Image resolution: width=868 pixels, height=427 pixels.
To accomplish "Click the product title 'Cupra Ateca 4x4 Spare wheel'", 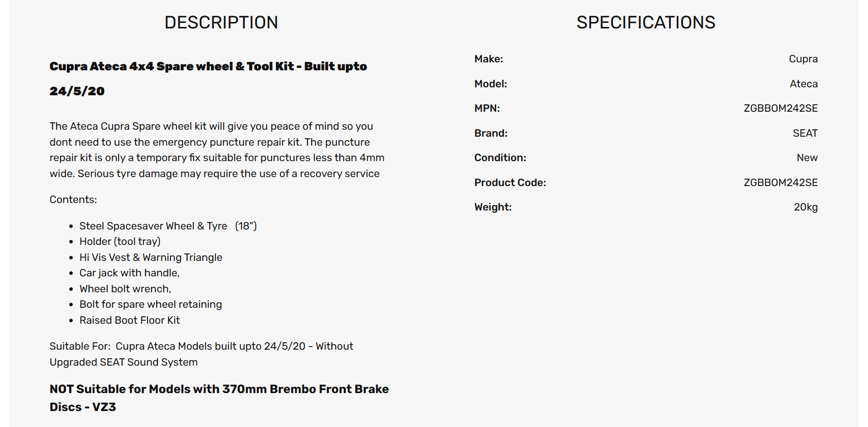I will click(208, 79).
